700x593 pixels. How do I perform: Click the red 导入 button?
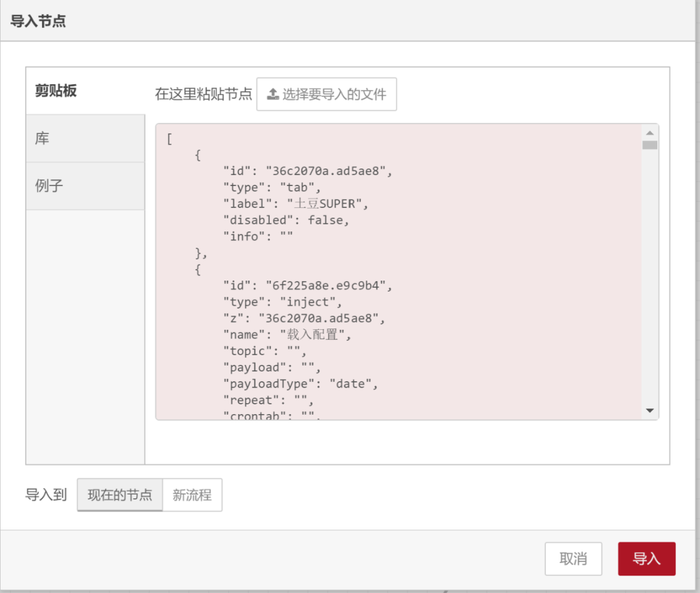click(x=646, y=559)
